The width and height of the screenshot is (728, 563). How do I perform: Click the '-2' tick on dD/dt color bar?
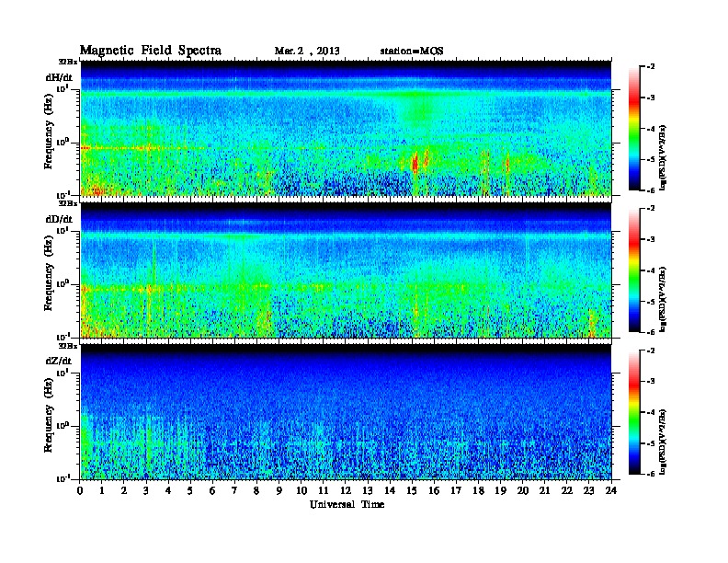click(651, 209)
